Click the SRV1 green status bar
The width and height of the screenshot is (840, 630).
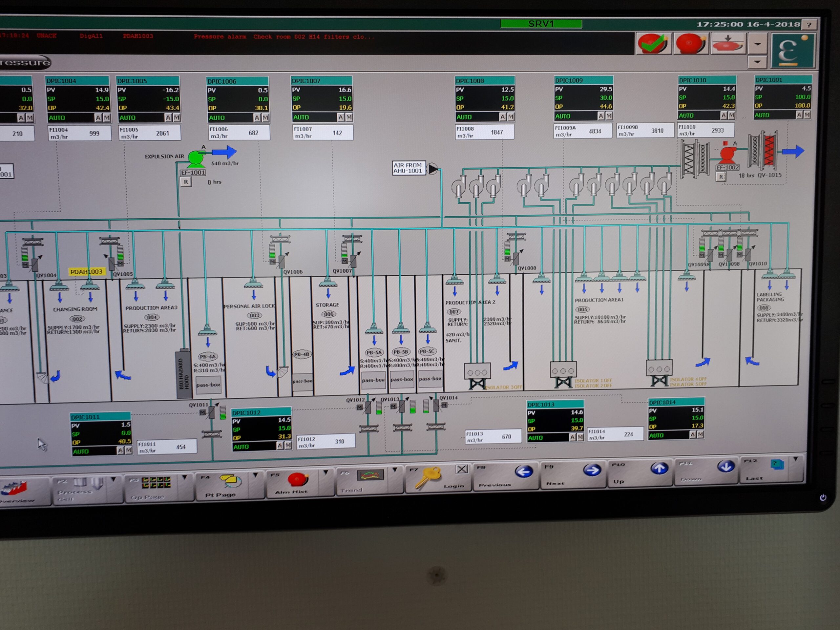pyautogui.click(x=541, y=24)
